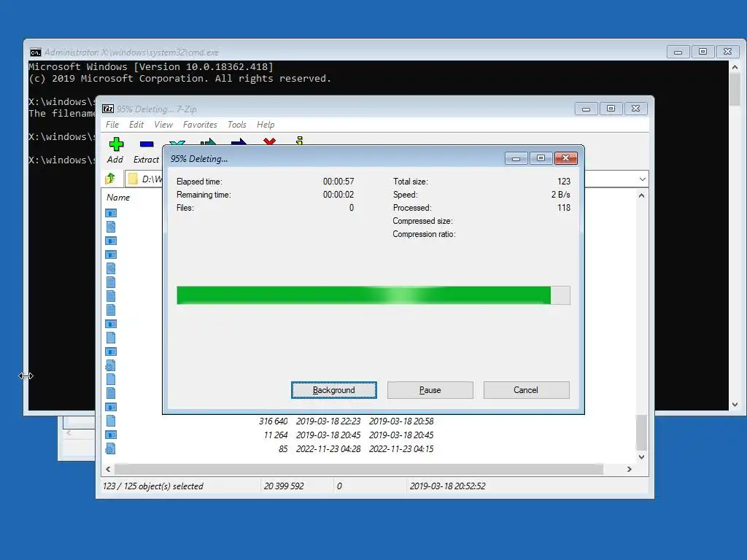
Task: Sort by the Name column header
Action: pyautogui.click(x=118, y=198)
